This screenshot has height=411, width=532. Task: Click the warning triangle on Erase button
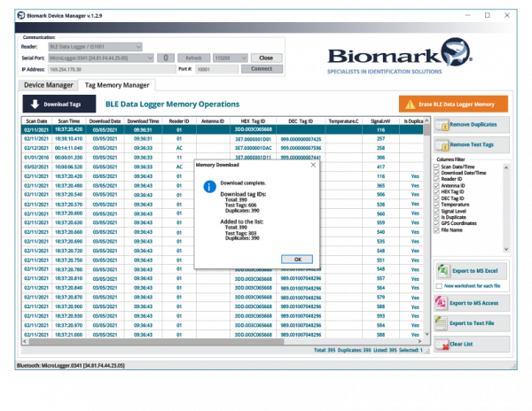click(x=411, y=105)
